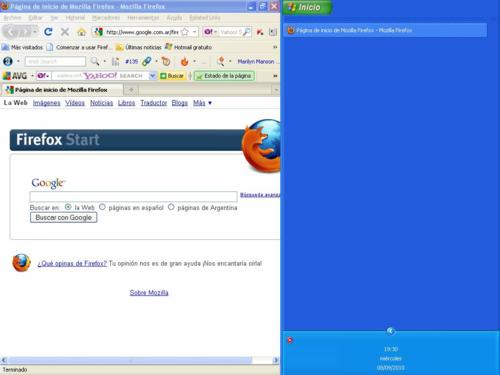Screen dimensions: 500x375
Task: Click the flame icon in toolbar
Action: (x=184, y=62)
